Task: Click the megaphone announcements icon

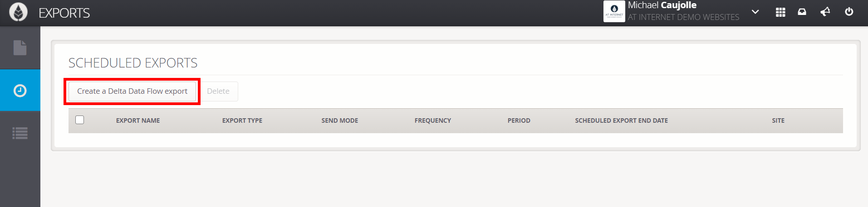Action: pos(825,12)
